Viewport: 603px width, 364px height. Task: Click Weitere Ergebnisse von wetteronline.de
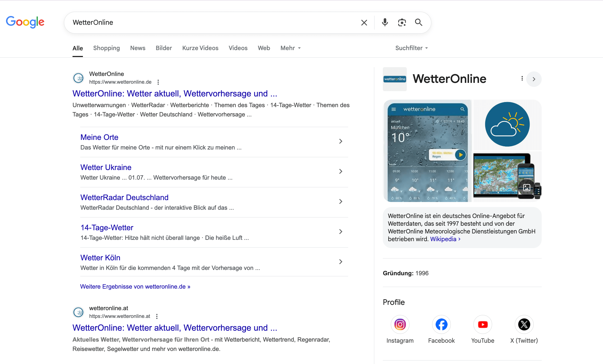click(x=135, y=286)
